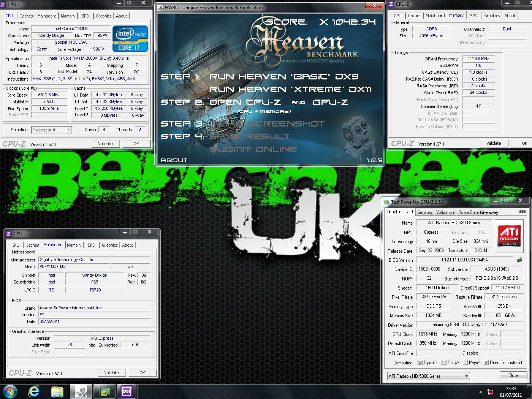Switch to the CPU-Z taskbar icon
Viewport: 532px width, 399px height.
tap(127, 391)
